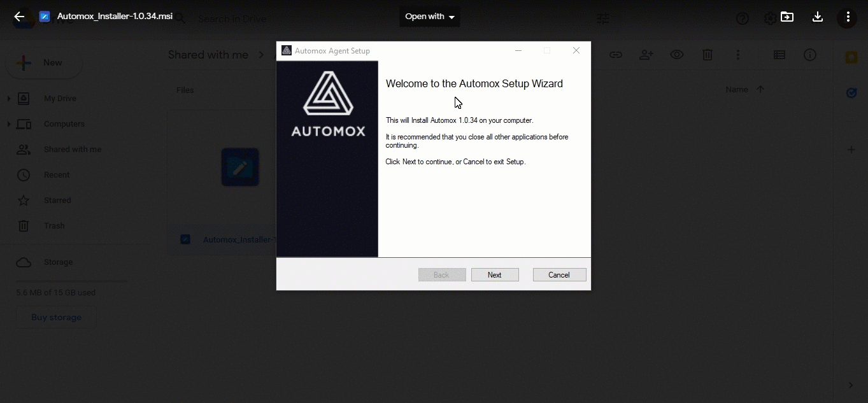
Task: Click the Shared with me breadcrumb
Action: click(208, 55)
